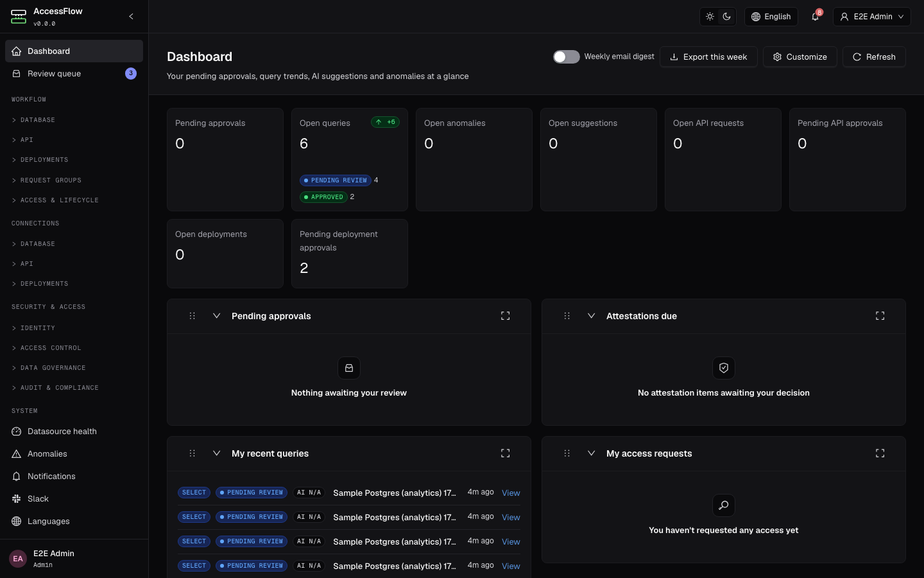Screen dimensions: 924x578
Task: Toggle Weekly email digest switch
Action: [567, 57]
